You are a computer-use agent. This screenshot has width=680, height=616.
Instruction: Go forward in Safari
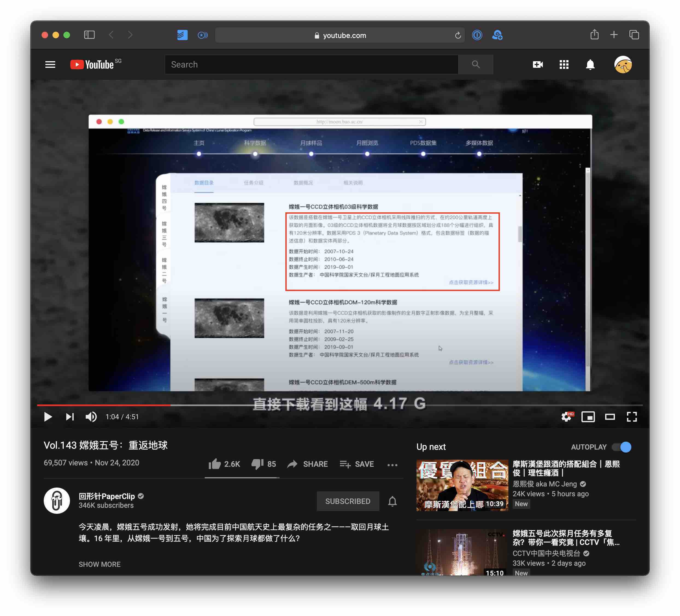130,35
